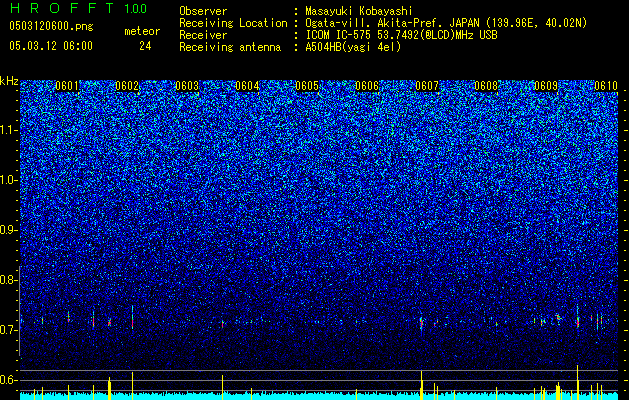
Task: Click the 0604 time marker
Action: (247, 86)
